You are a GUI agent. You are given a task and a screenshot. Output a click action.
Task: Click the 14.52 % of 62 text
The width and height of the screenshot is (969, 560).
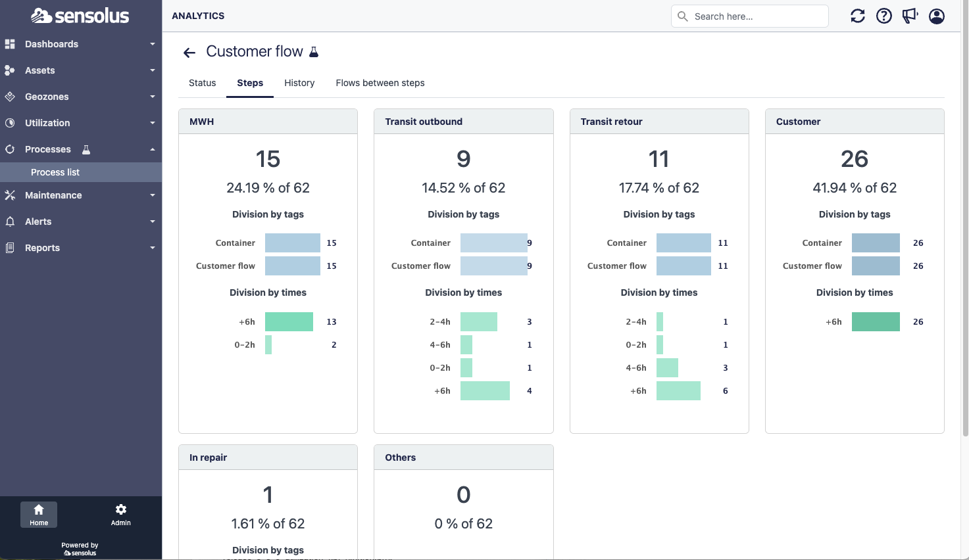[464, 188]
